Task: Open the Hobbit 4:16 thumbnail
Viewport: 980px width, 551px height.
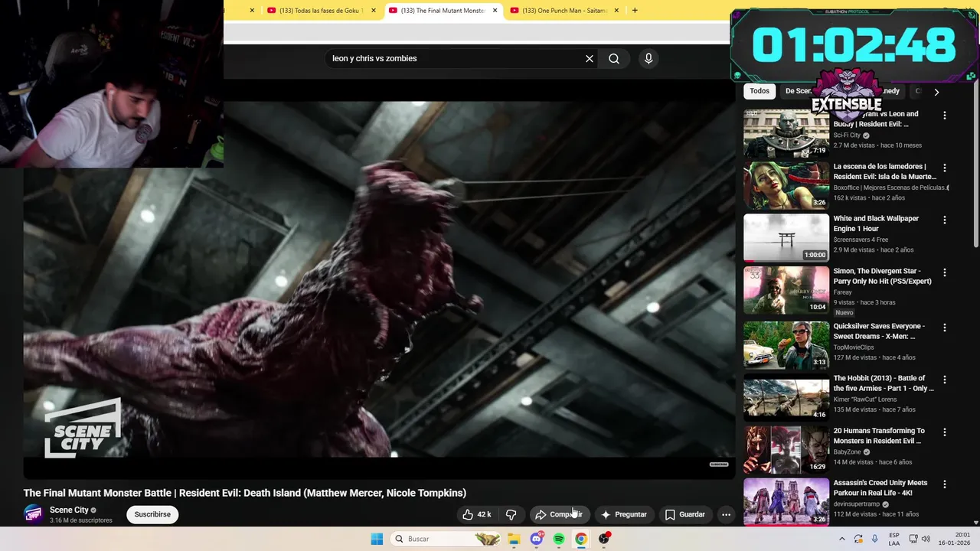Action: point(786,397)
